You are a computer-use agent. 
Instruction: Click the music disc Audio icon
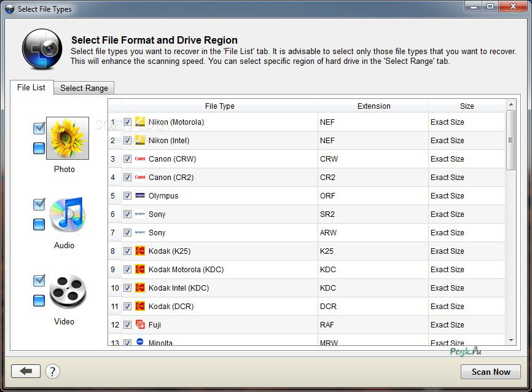[68, 215]
